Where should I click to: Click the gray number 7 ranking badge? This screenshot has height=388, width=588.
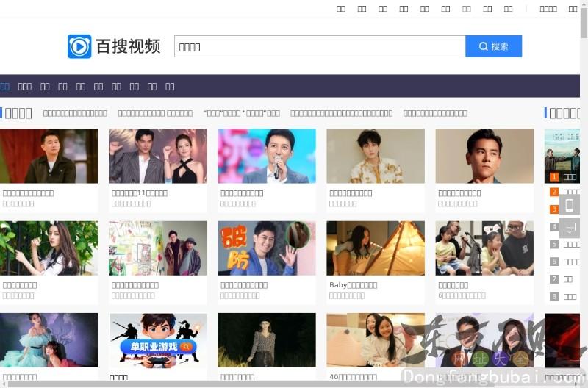point(554,279)
